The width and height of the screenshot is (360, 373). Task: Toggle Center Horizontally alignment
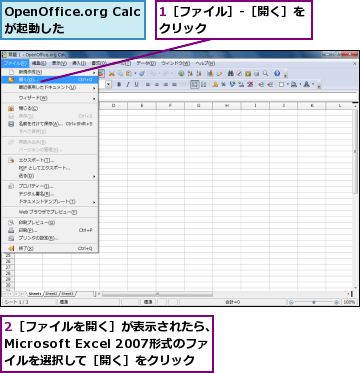(156, 85)
